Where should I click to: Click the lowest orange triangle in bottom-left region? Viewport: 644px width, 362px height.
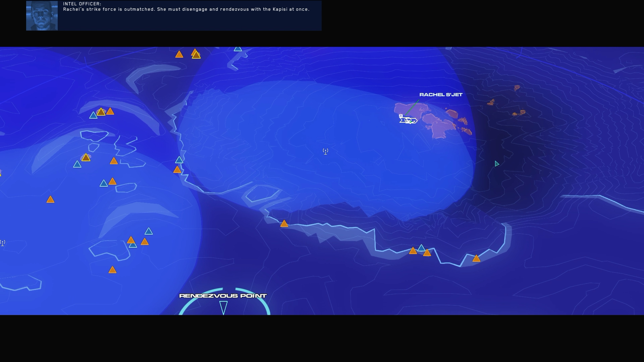(112, 270)
